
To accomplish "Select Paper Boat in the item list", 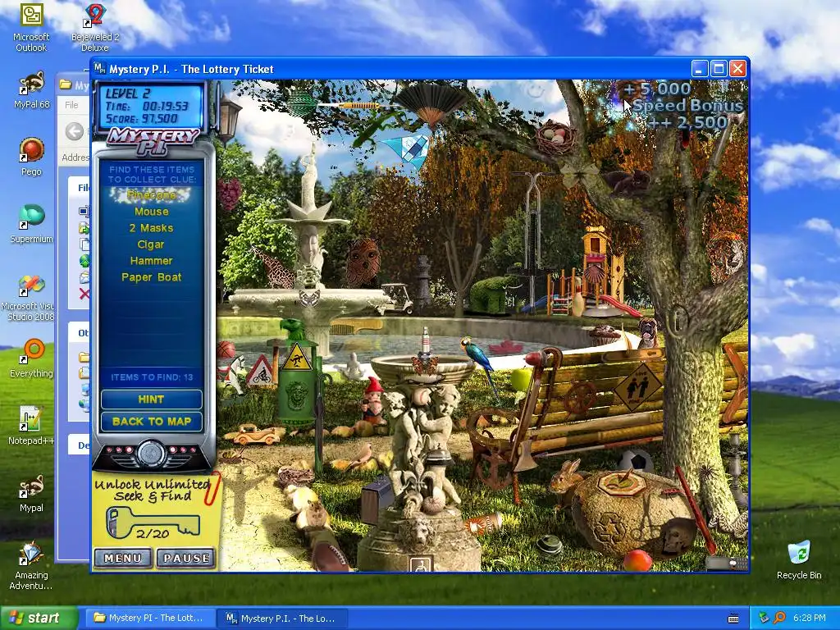I will pyautogui.click(x=151, y=277).
